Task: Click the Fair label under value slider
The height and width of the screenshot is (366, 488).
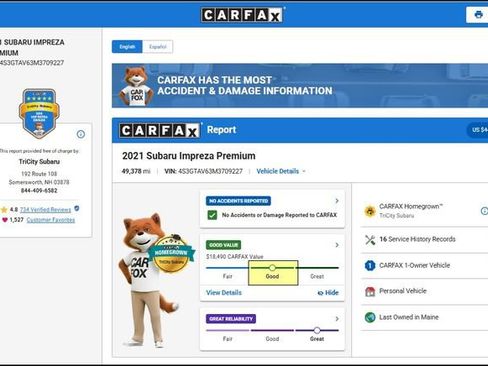Action: [x=228, y=276]
